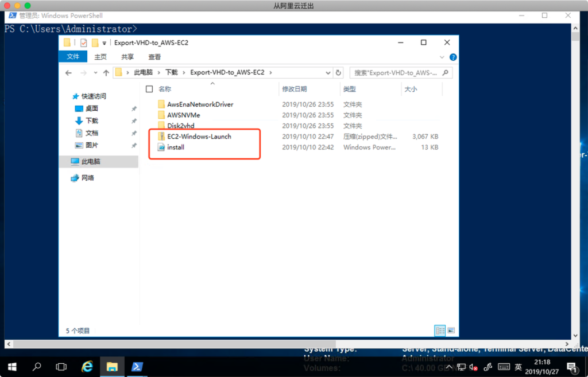The width and height of the screenshot is (588, 377).
Task: Click the PowerShell taskbar icon
Action: click(137, 367)
